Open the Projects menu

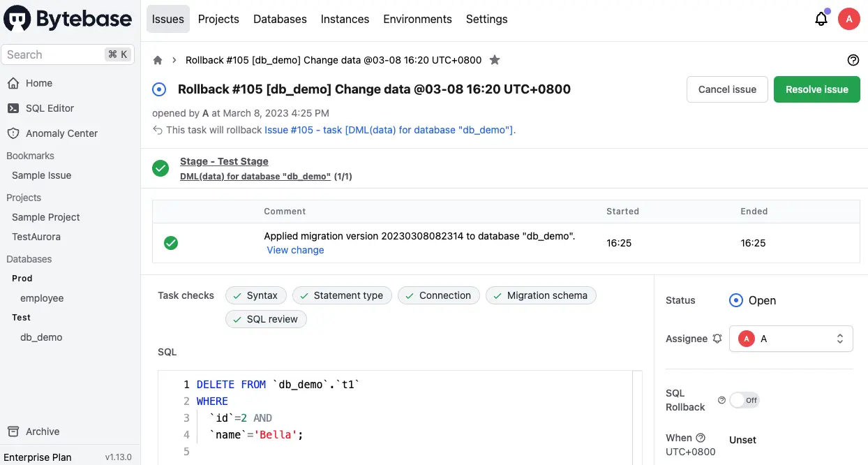218,19
